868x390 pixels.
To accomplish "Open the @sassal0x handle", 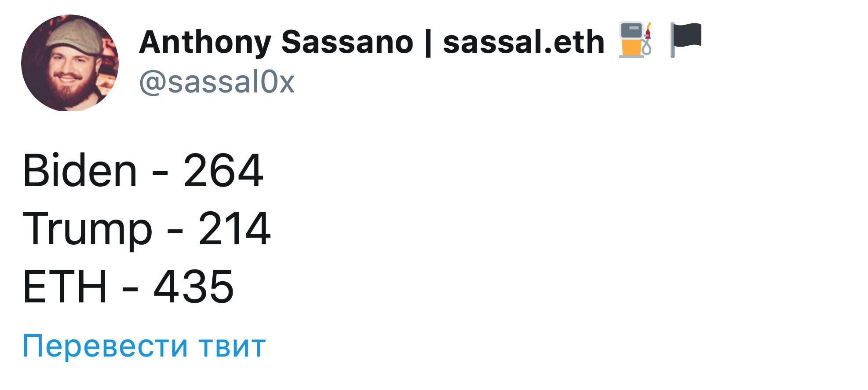I will tap(217, 82).
